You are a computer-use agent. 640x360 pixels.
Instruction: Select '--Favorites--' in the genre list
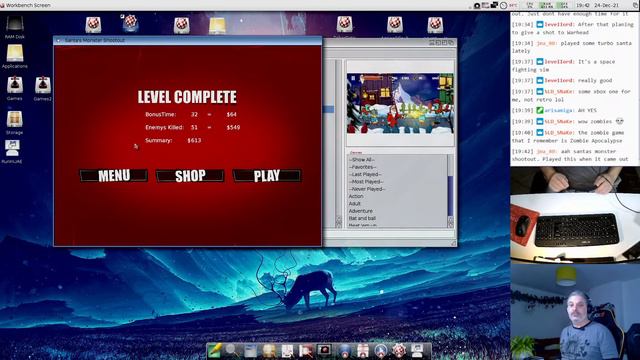point(362,167)
